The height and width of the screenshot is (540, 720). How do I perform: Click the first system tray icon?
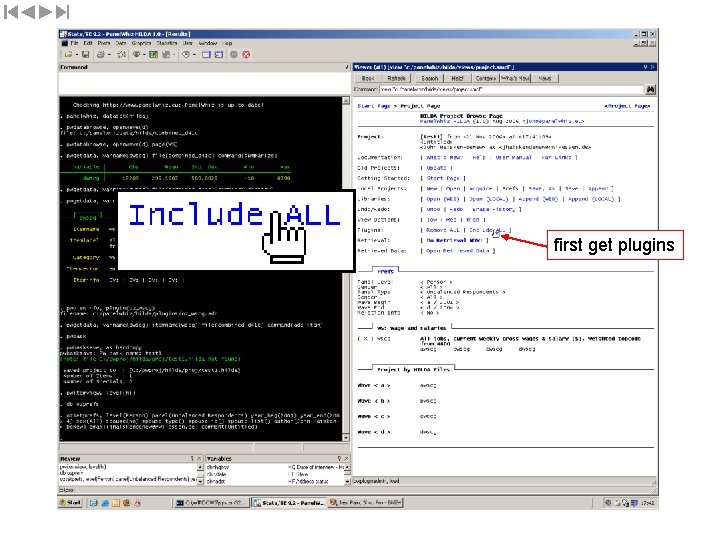click(608, 503)
